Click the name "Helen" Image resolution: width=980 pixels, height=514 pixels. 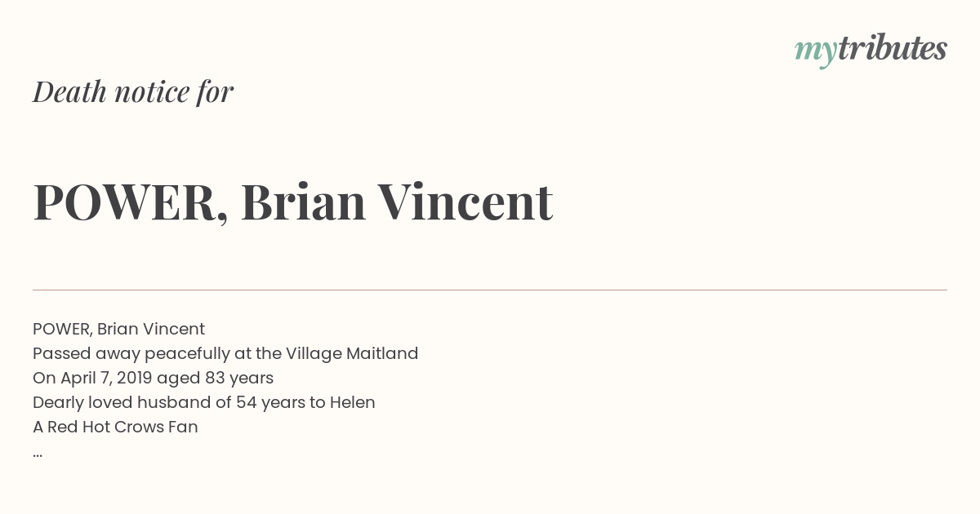point(352,402)
